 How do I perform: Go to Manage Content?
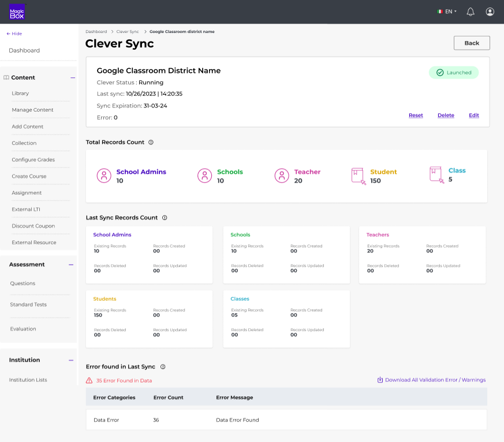coord(32,110)
